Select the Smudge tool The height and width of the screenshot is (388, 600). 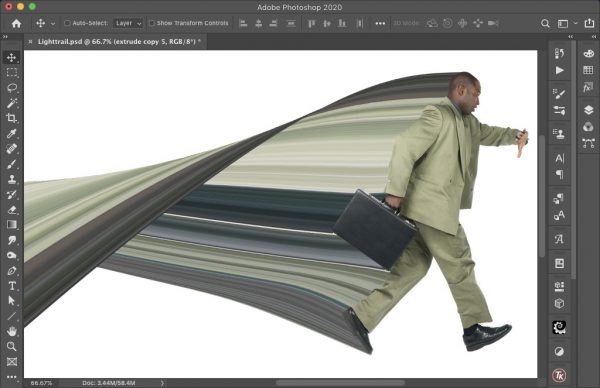tap(11, 240)
